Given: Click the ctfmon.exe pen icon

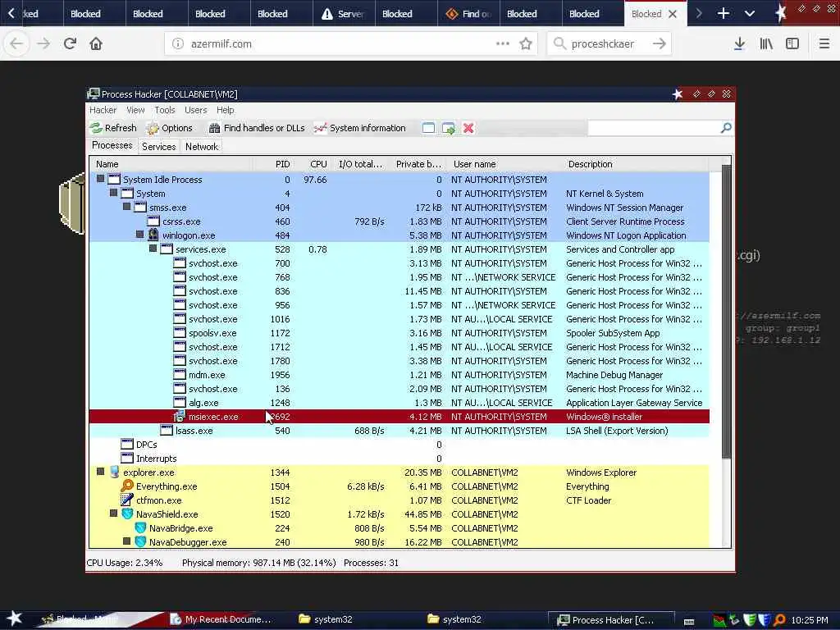Looking at the screenshot, I should point(127,500).
